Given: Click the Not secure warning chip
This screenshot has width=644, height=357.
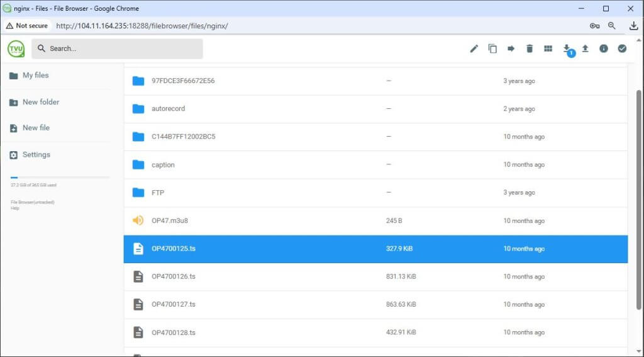Looking at the screenshot, I should [26, 25].
